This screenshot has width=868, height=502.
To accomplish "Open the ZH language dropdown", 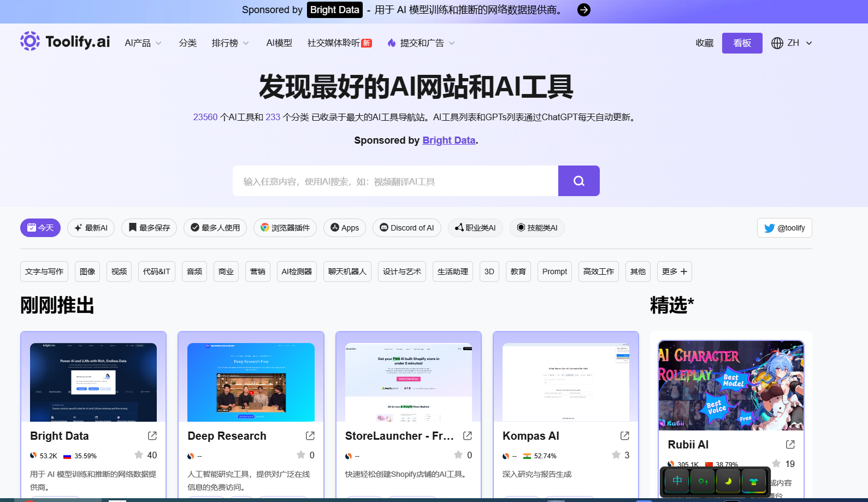I will coord(792,43).
